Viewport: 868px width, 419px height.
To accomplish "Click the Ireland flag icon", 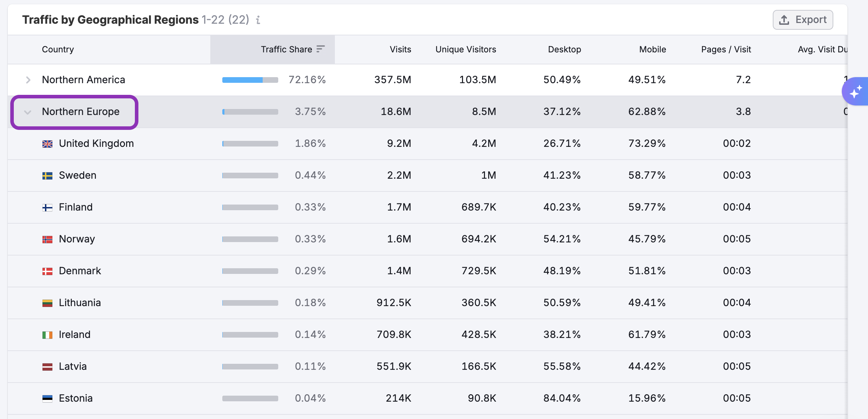I will pos(47,335).
